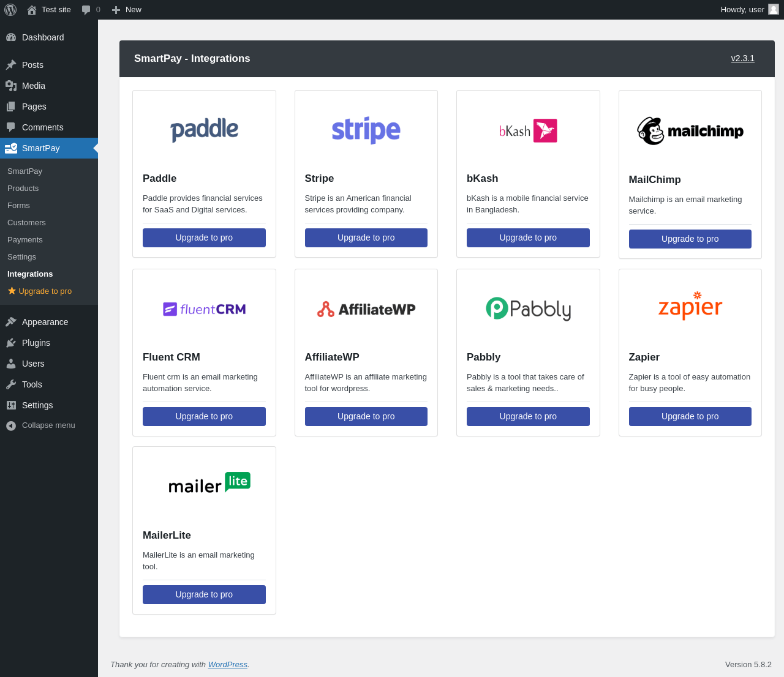Image resolution: width=784 pixels, height=677 pixels.
Task: Upgrade to pro for MailerLite
Action: (x=204, y=594)
